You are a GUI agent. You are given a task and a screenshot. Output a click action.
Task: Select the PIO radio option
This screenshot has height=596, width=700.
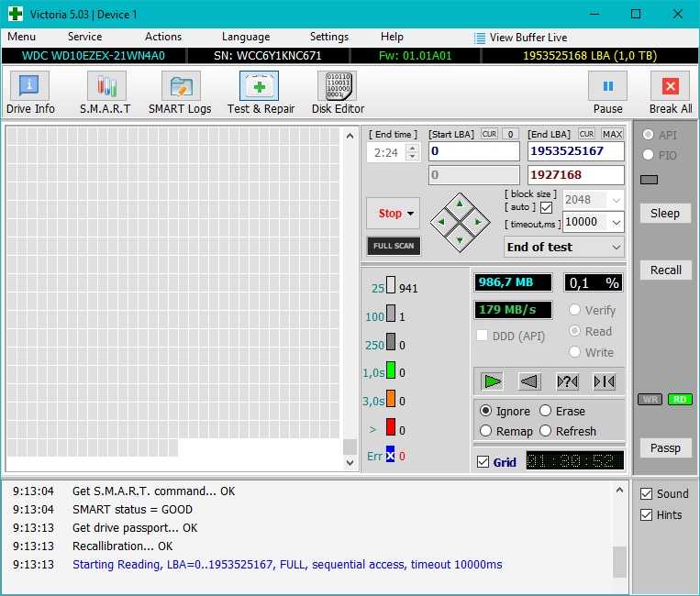[649, 155]
